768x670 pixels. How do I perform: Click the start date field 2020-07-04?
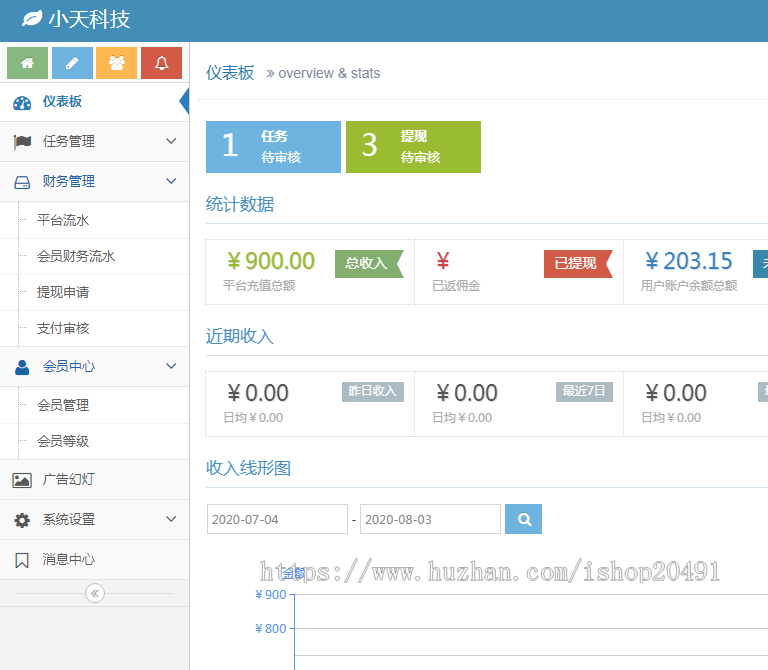pos(278,519)
